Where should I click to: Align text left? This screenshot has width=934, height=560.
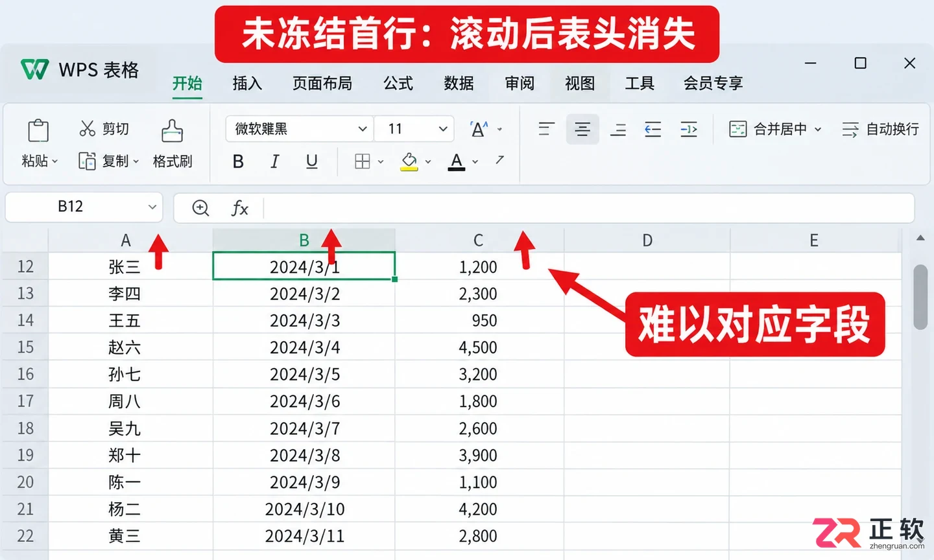pos(546,129)
